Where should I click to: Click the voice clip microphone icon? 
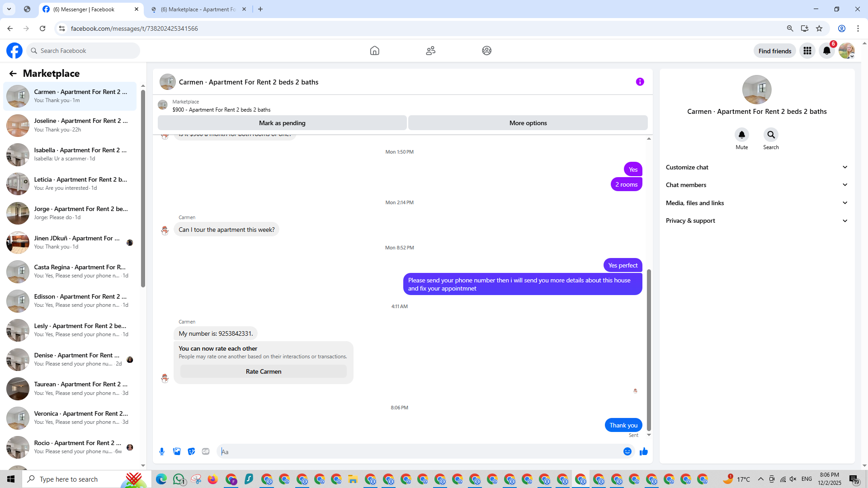pos(162,451)
